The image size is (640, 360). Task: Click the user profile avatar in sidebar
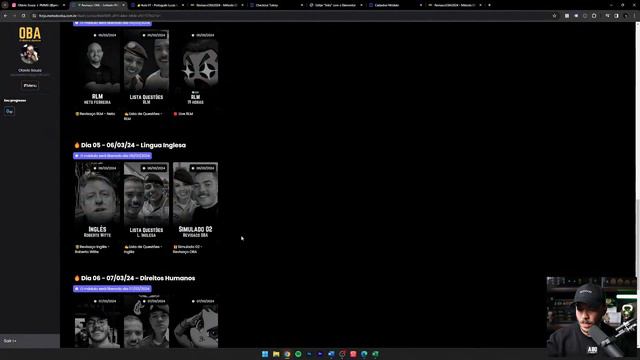30,54
